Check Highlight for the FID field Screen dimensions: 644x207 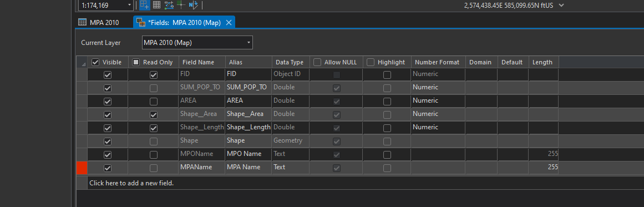[387, 75]
